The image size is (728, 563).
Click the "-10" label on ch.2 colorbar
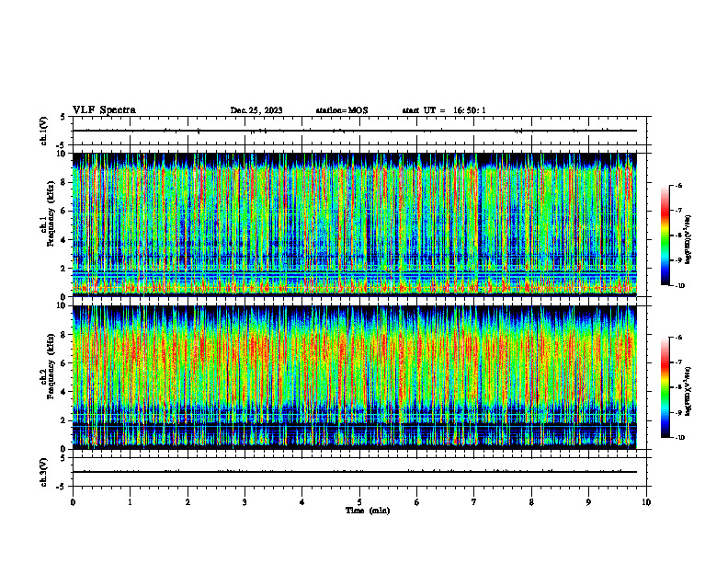679,438
